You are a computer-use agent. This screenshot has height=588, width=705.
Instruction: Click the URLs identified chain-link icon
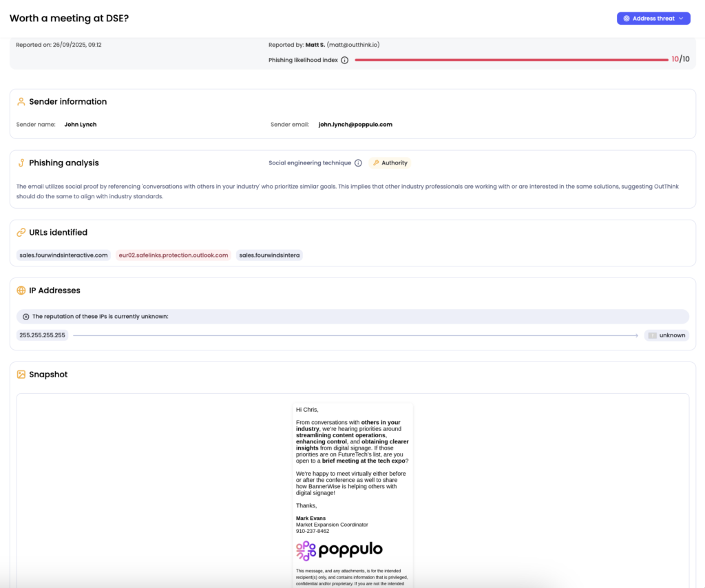[21, 233]
